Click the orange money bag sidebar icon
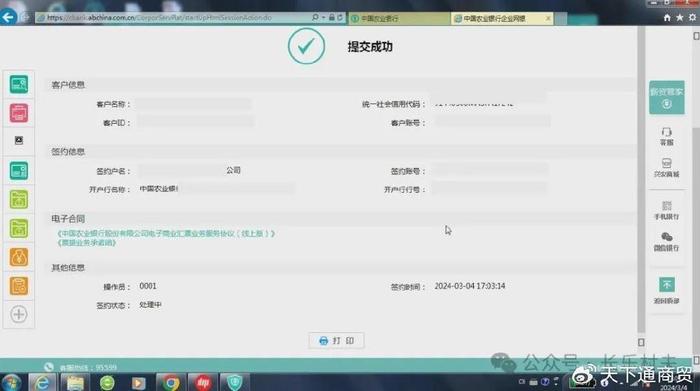This screenshot has width=700, height=391. click(x=19, y=257)
